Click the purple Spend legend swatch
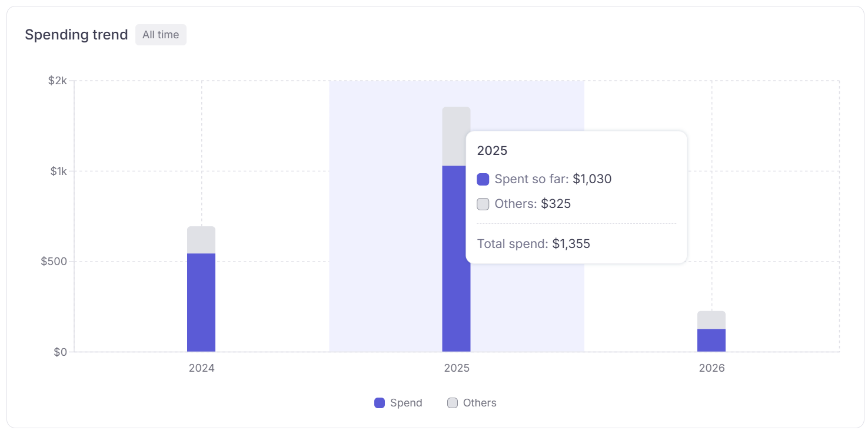The image size is (868, 430). (380, 403)
